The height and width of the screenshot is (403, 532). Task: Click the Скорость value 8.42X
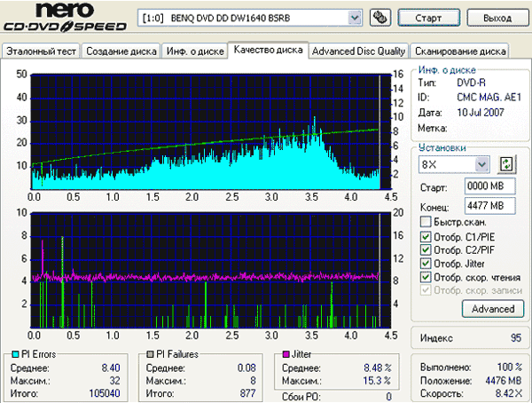click(x=509, y=393)
